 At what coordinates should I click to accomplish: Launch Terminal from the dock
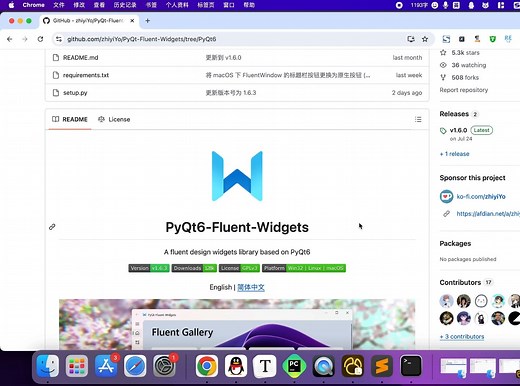click(x=411, y=366)
